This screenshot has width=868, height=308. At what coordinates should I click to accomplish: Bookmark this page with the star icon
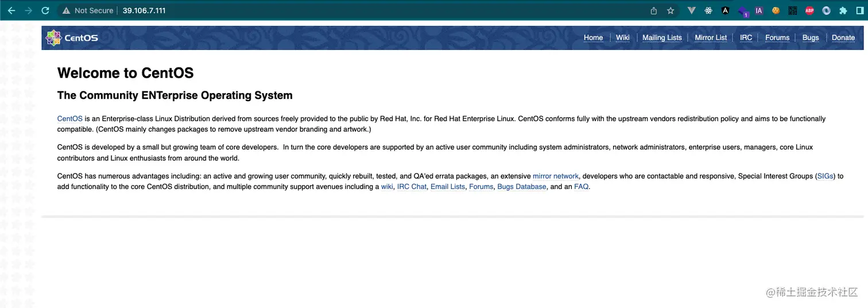click(671, 10)
